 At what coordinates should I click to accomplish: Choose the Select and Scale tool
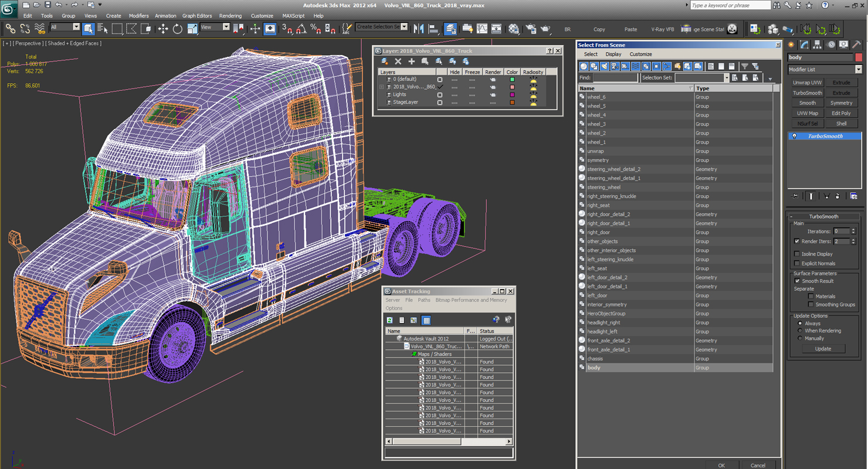click(x=192, y=28)
